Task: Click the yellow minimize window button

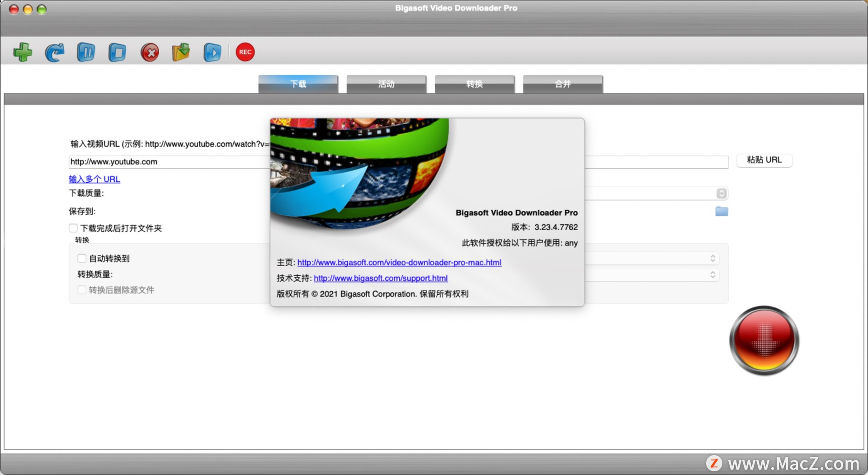Action: [x=28, y=9]
